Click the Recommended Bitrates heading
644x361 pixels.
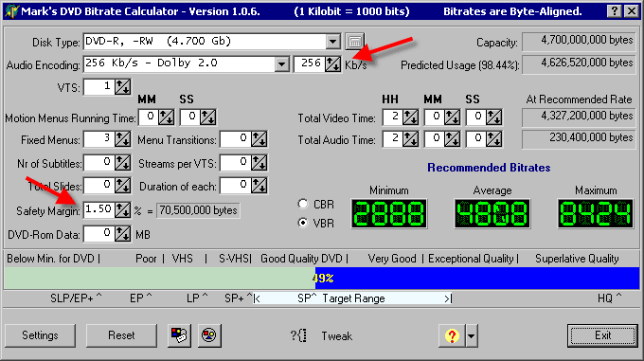[x=489, y=168]
